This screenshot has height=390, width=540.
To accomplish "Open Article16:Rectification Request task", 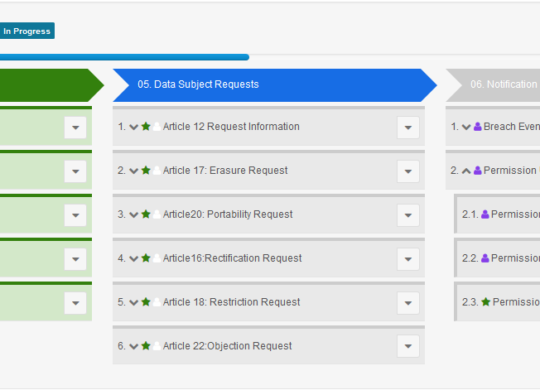I will (232, 258).
